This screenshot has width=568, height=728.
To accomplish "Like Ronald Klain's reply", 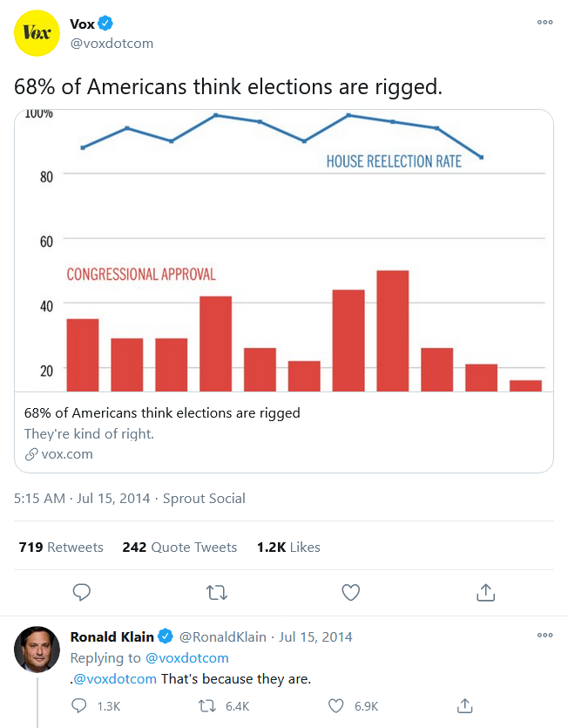I will click(336, 706).
